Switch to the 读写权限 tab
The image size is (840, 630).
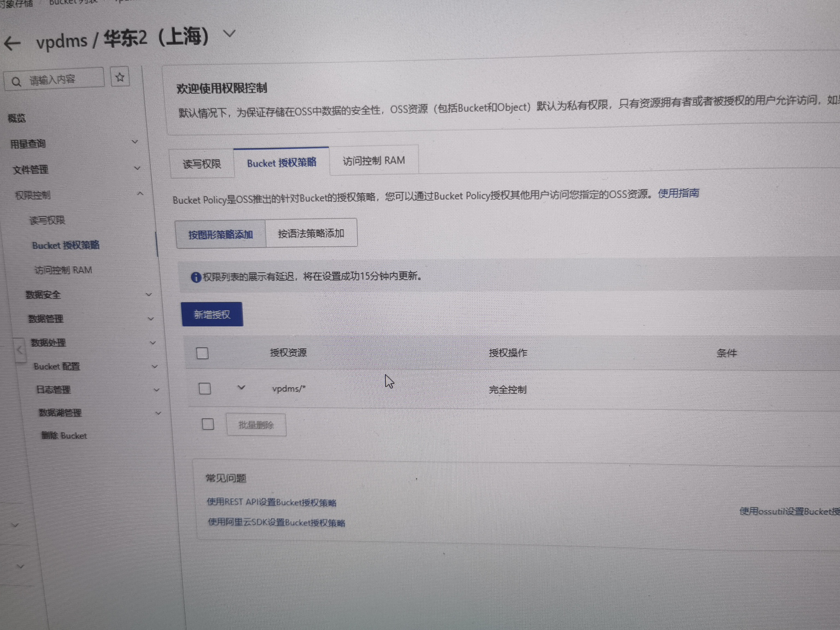pos(202,164)
